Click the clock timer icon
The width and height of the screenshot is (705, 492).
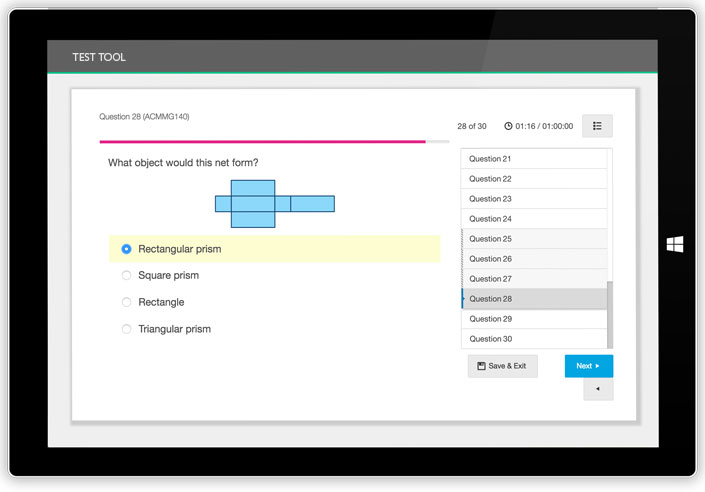(x=508, y=126)
